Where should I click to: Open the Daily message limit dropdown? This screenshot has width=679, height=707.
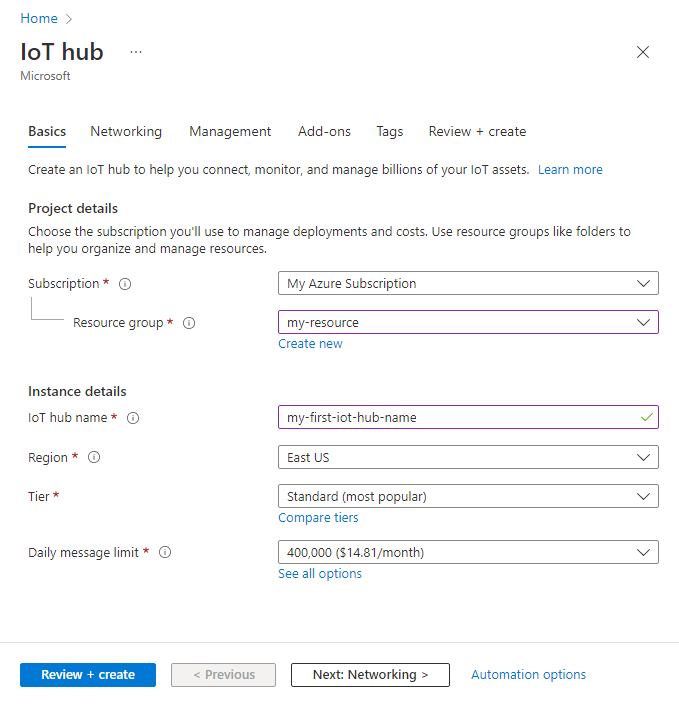point(467,552)
